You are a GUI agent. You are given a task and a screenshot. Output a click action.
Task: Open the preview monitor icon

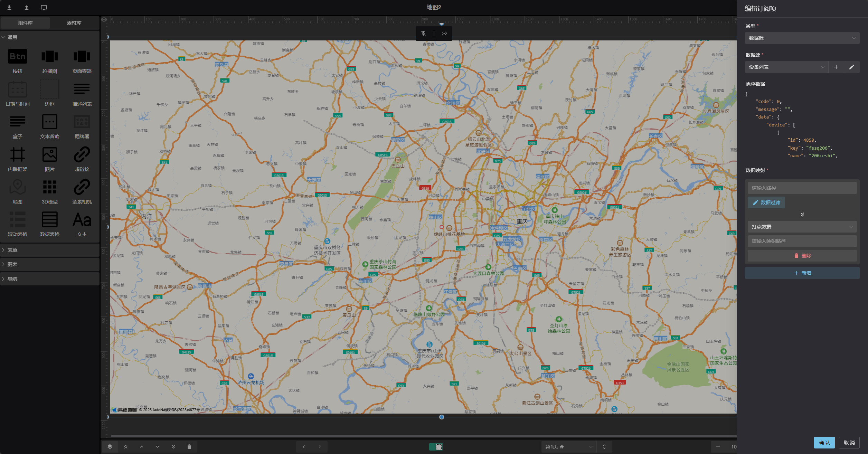tap(44, 7)
